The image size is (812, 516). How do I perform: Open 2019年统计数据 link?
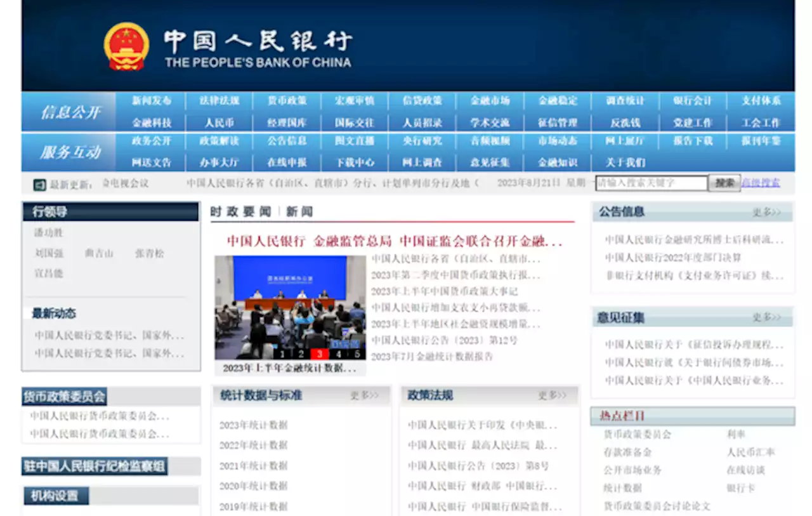click(254, 506)
